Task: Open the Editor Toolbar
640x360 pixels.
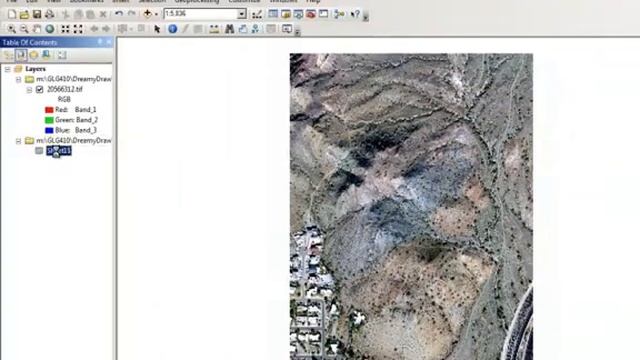Action: tap(257, 15)
